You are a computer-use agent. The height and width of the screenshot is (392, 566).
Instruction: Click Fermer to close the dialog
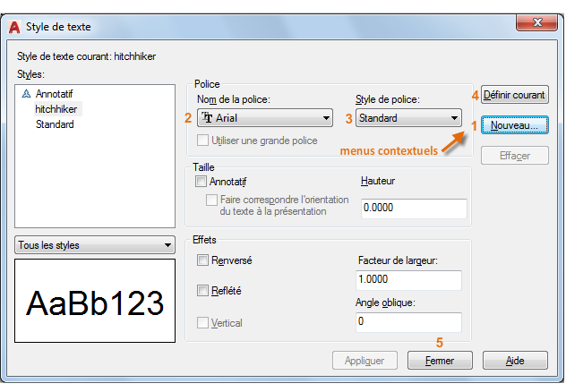pyautogui.click(x=440, y=360)
